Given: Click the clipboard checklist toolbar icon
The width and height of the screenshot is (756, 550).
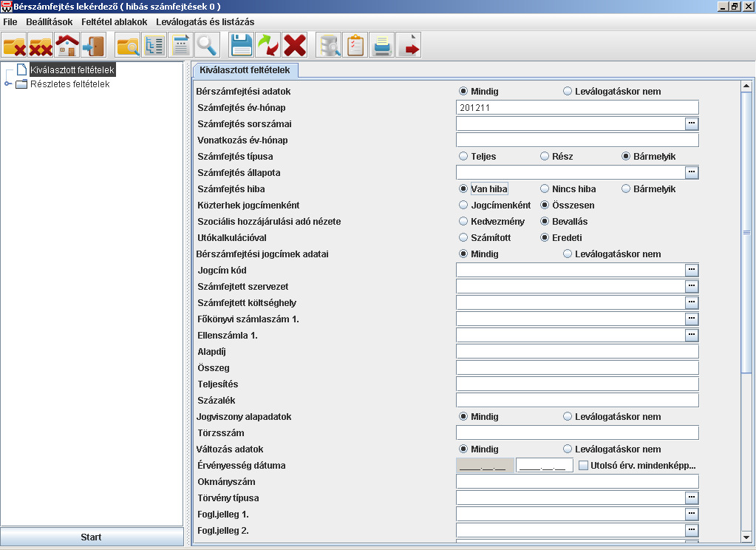Looking at the screenshot, I should (x=355, y=45).
